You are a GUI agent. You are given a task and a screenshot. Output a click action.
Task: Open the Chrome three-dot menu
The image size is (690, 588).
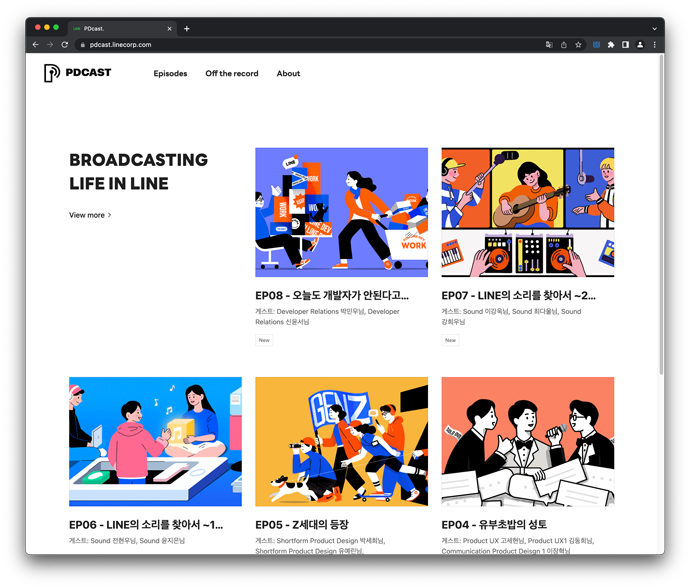click(x=654, y=44)
